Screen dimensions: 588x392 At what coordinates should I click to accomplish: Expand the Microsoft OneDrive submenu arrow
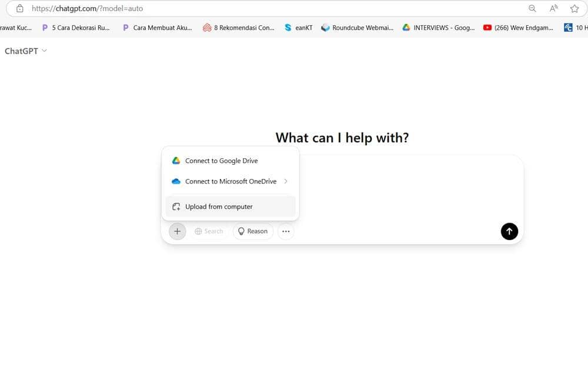pyautogui.click(x=286, y=181)
